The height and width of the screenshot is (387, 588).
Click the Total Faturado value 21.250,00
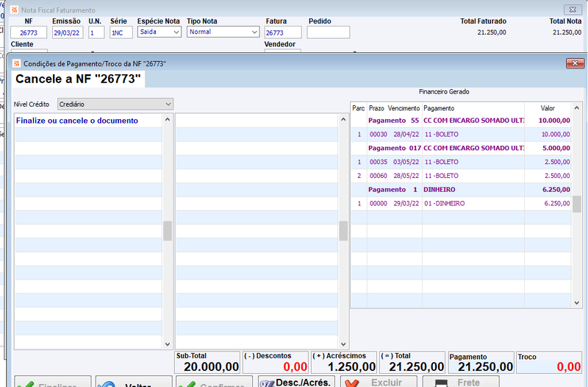(492, 32)
